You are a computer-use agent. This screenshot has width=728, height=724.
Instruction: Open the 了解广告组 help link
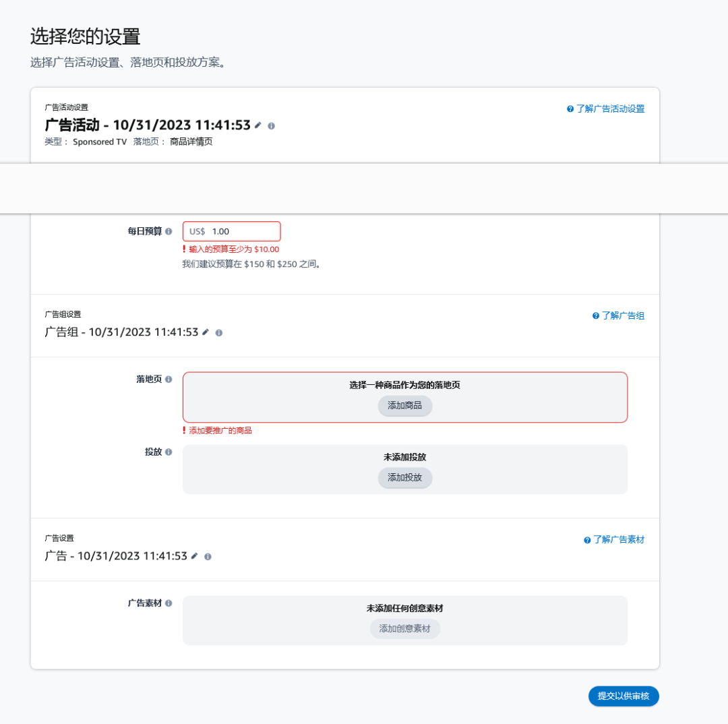point(624,315)
